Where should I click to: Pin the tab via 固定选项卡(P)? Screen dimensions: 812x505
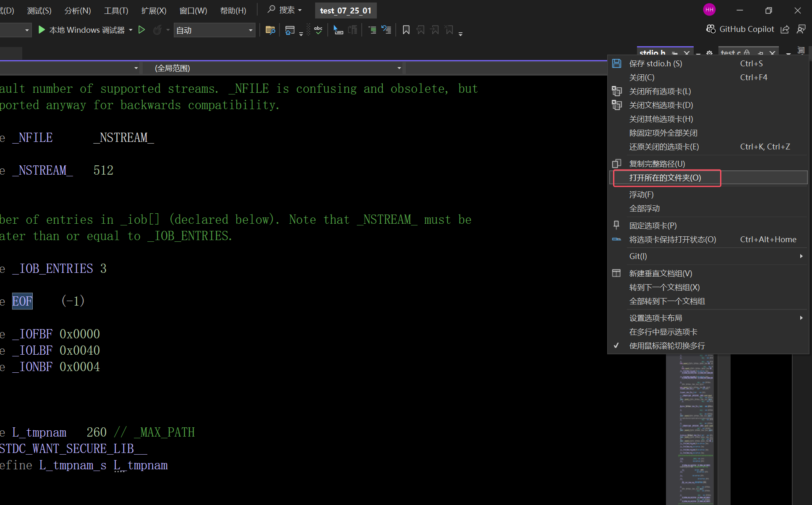click(653, 225)
